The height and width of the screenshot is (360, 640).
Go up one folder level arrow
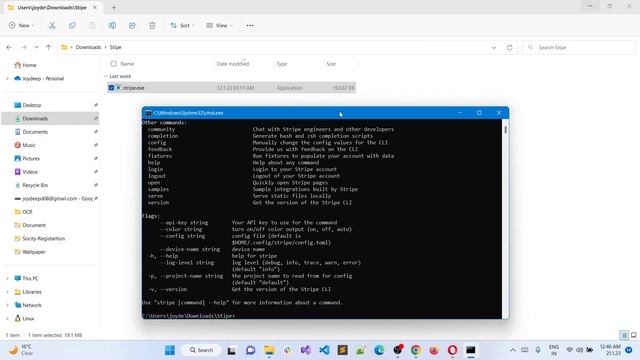(x=49, y=47)
